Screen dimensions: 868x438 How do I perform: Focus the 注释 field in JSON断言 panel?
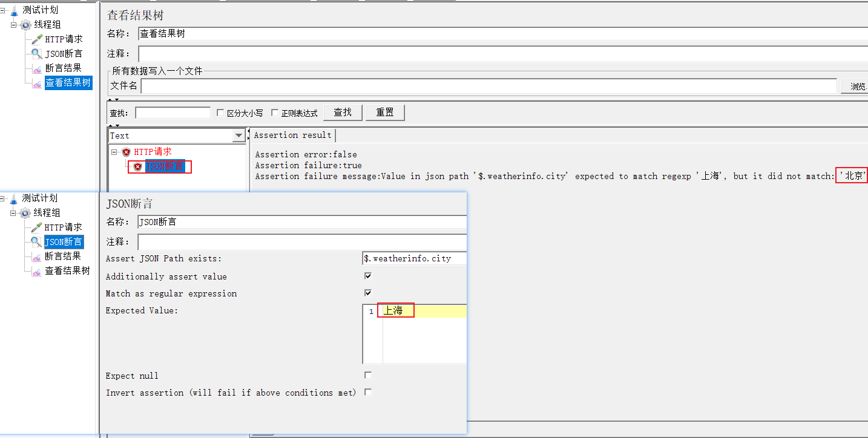302,242
